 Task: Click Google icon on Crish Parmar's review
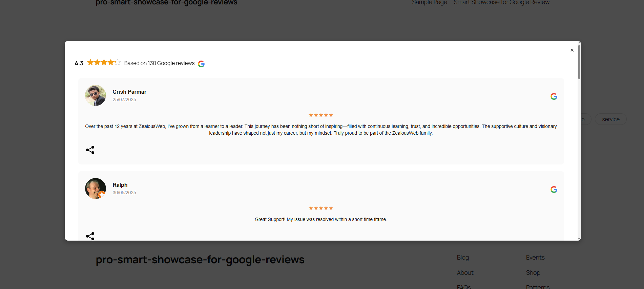click(554, 96)
